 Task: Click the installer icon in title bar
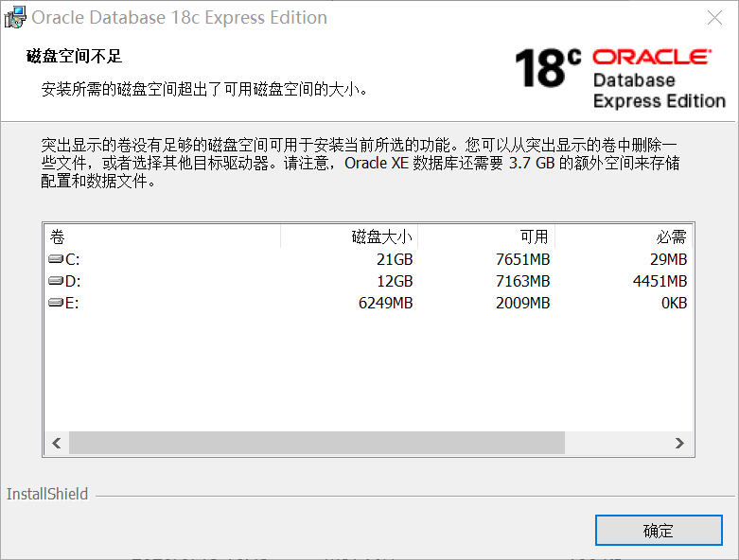(15, 17)
